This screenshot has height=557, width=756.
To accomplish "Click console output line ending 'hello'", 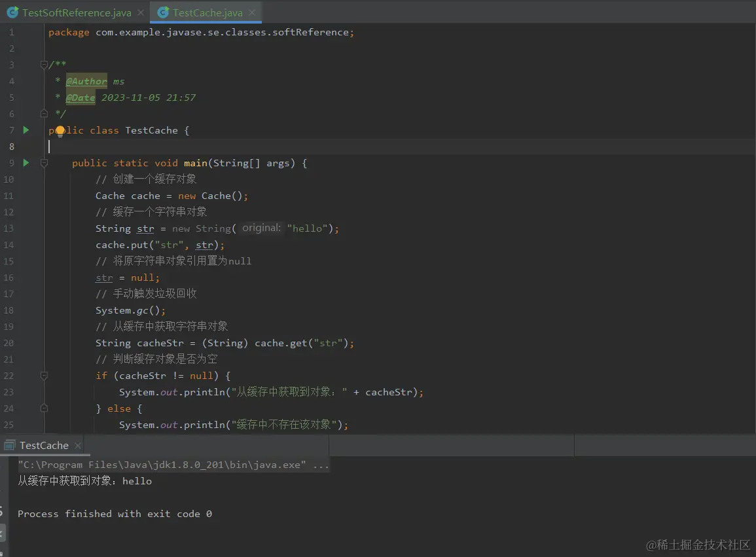I will pyautogui.click(x=85, y=481).
